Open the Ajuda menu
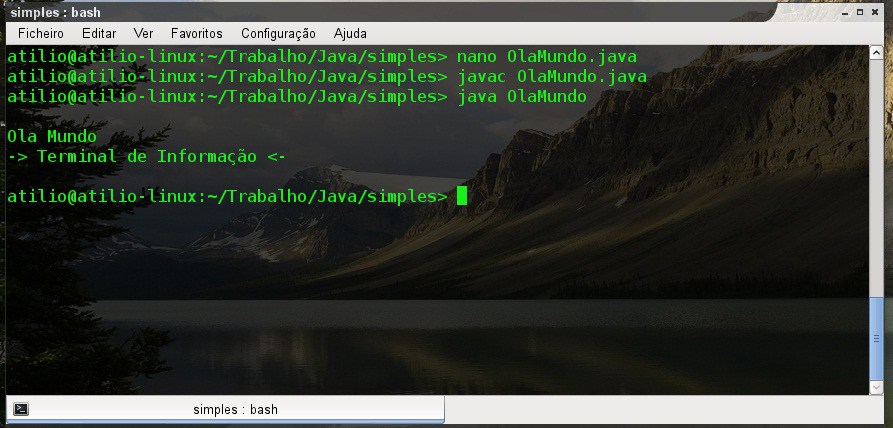The height and width of the screenshot is (428, 893). click(350, 34)
